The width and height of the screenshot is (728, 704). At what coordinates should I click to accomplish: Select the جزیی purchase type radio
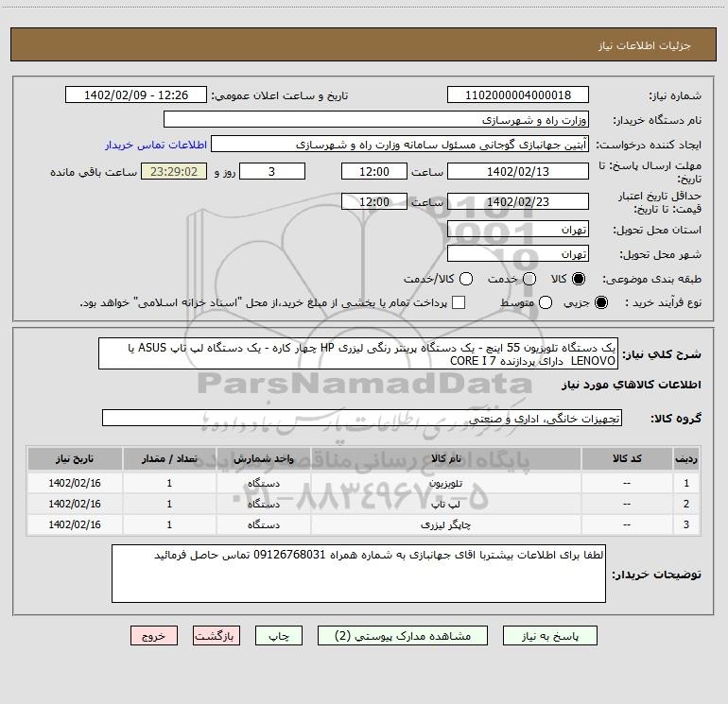(600, 302)
